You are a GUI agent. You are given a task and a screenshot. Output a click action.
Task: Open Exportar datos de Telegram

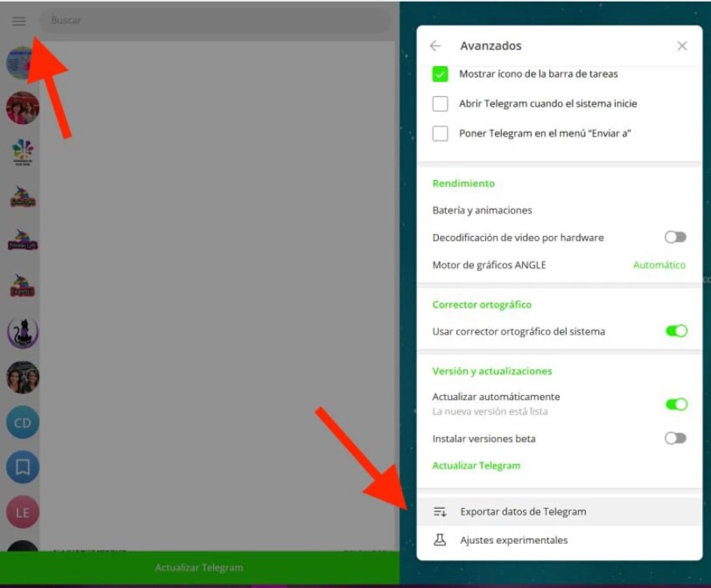coord(559,511)
